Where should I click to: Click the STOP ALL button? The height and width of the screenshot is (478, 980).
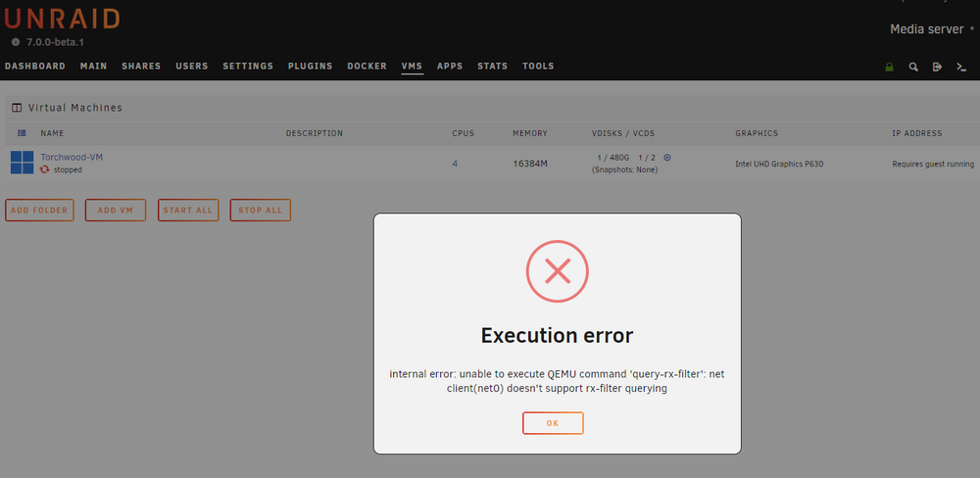click(260, 210)
